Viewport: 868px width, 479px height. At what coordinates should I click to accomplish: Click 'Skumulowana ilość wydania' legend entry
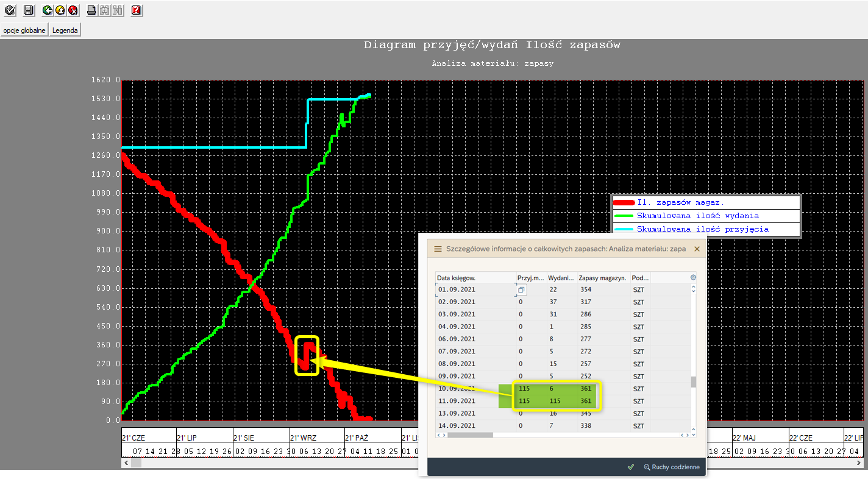697,216
